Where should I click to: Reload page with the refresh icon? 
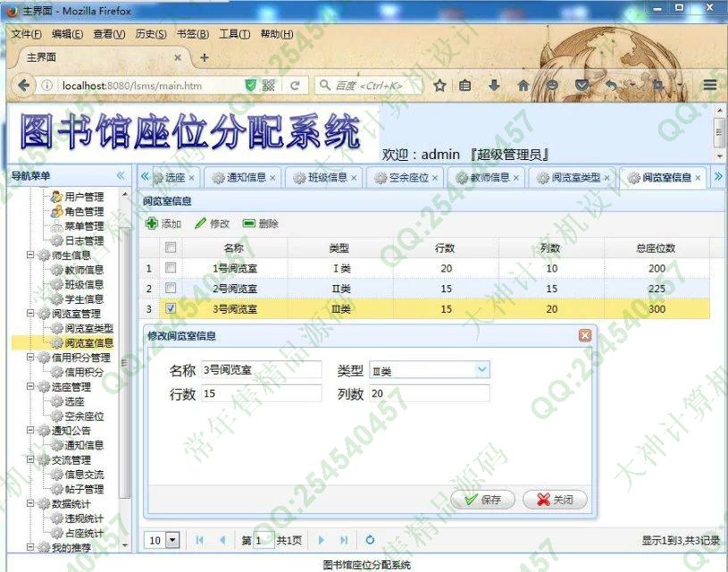(295, 86)
